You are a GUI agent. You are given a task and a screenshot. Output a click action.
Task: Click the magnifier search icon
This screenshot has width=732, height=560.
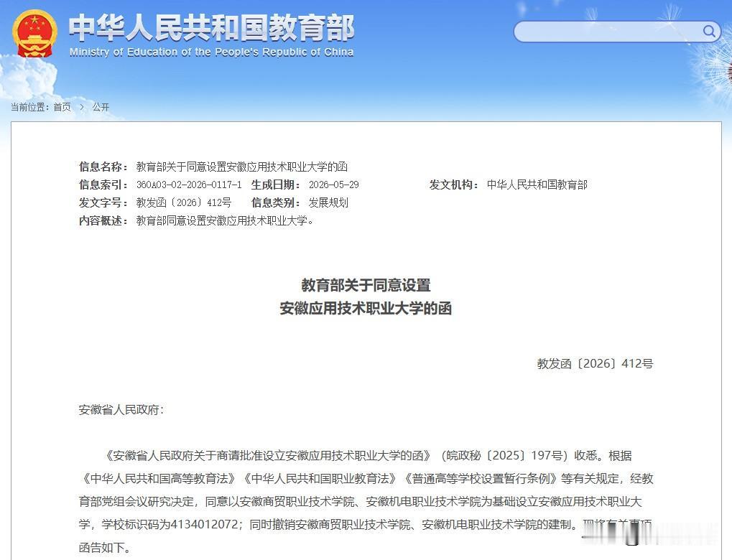point(709,32)
